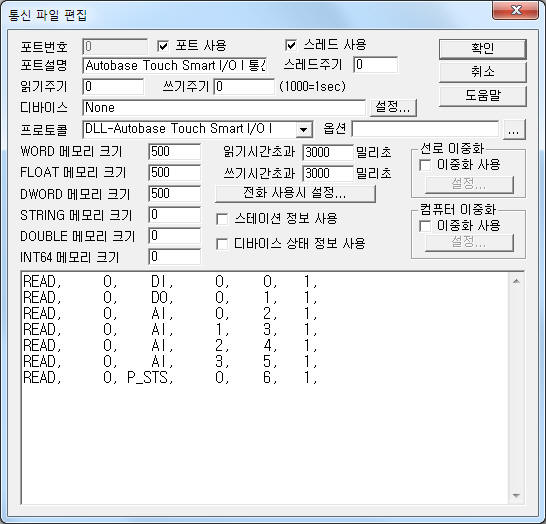546x524 pixels.
Task: Enable 스테이션 정보 사용 checkbox
Action: pyautogui.click(x=222, y=219)
